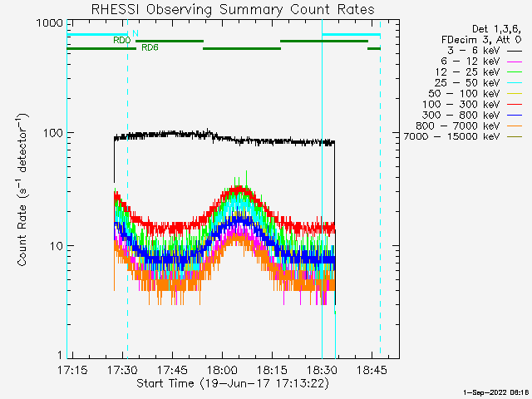Image resolution: width=532 pixels, height=399 pixels.
Task: Click the '17:45' time tick label
Action: [172, 370]
